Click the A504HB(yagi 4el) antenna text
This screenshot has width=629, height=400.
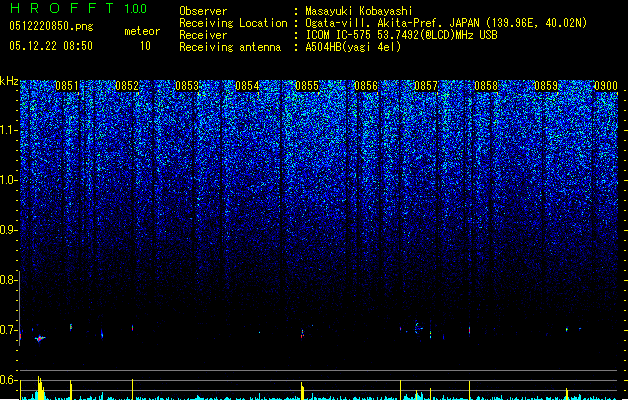pyautogui.click(x=353, y=47)
